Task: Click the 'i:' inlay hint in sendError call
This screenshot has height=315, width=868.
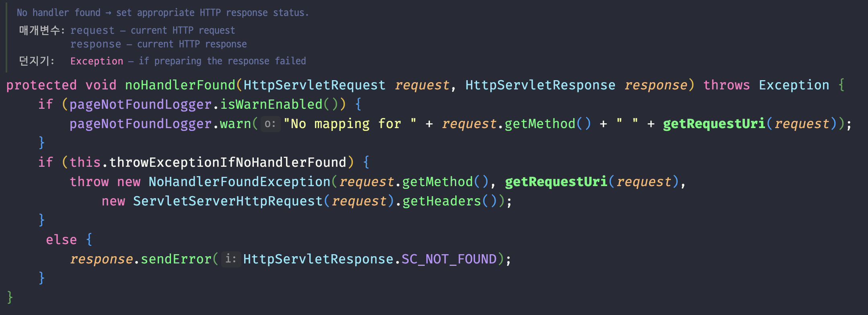Action: click(x=231, y=259)
